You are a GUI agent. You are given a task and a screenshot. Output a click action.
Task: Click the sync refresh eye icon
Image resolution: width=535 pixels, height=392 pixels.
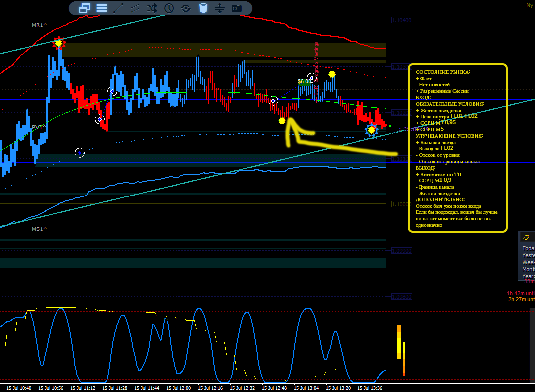[186, 8]
